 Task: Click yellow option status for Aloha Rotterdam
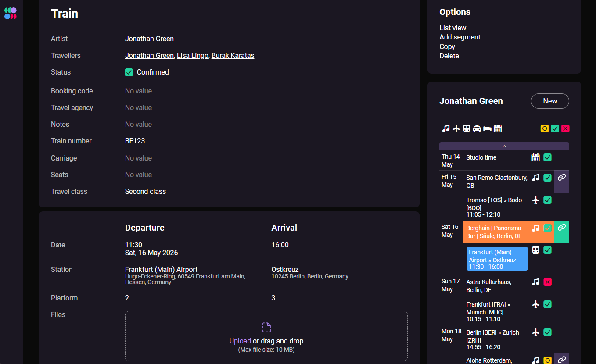click(x=547, y=360)
